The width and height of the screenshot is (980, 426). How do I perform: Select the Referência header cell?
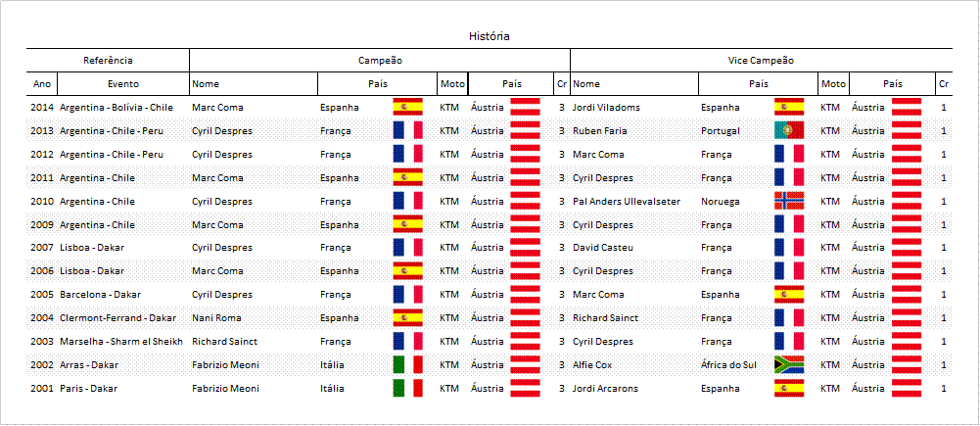click(108, 61)
